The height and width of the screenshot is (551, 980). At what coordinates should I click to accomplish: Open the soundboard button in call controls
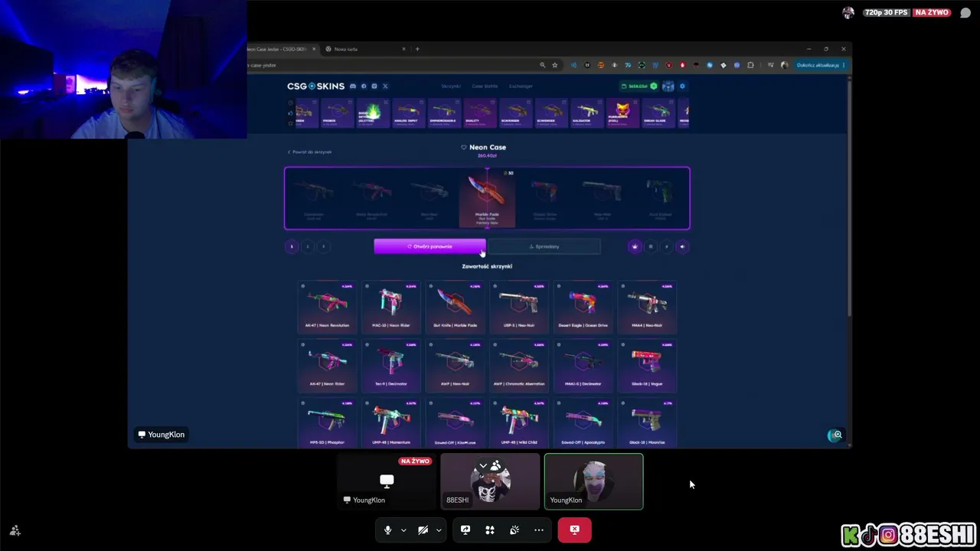(x=514, y=530)
